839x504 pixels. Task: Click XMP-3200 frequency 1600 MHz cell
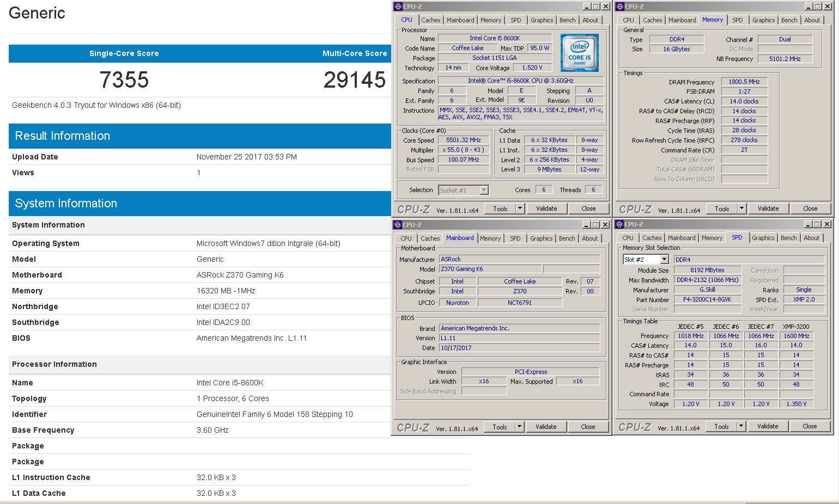pyautogui.click(x=796, y=336)
